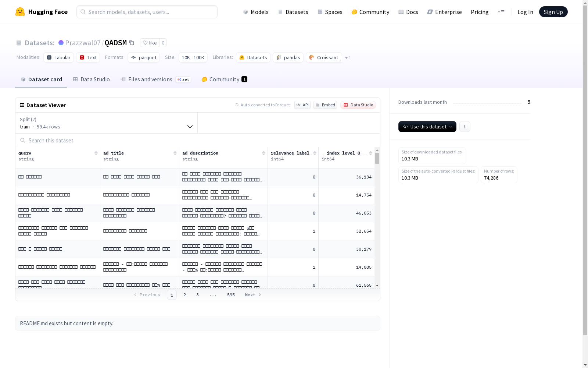
Task: Switch to the Data Studio tab
Action: click(x=91, y=79)
